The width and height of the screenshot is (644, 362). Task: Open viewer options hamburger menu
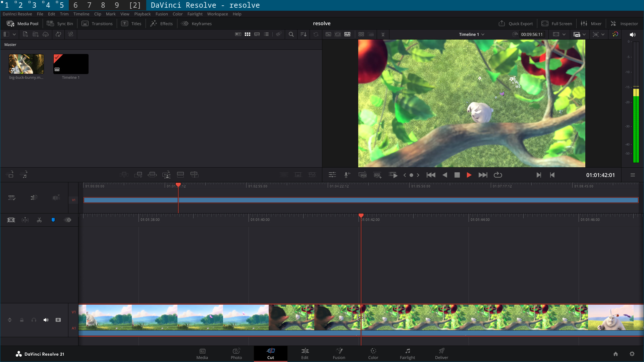[633, 175]
